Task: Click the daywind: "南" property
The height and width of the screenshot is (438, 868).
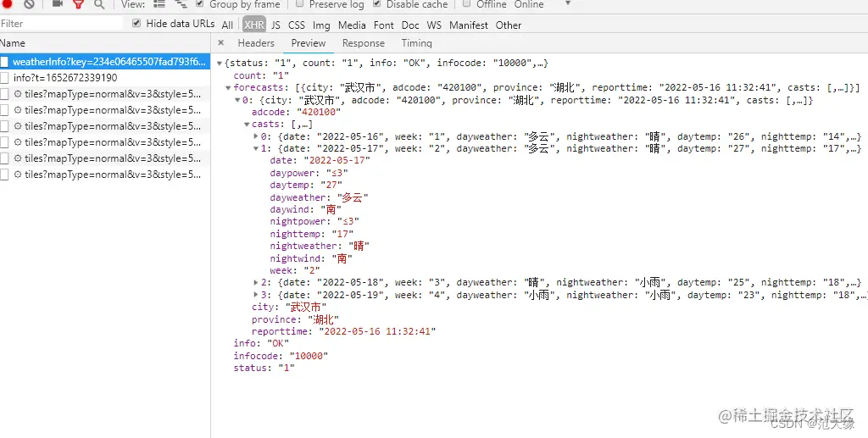Action: [x=305, y=209]
